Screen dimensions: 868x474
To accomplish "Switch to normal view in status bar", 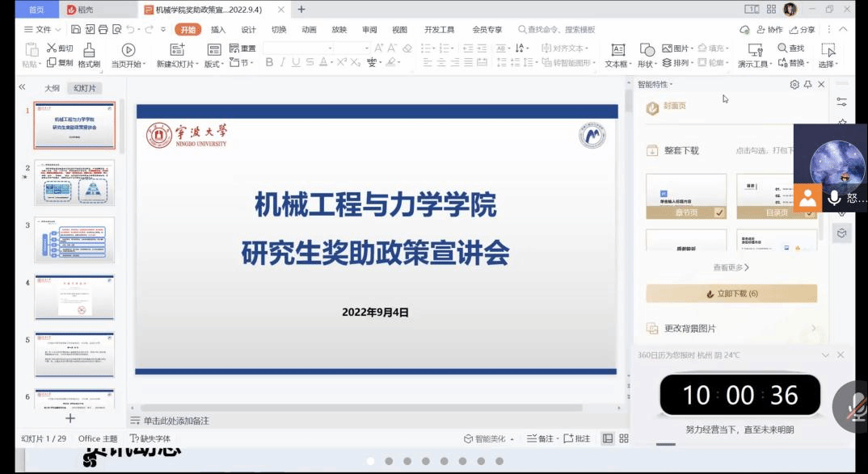I will click(608, 438).
